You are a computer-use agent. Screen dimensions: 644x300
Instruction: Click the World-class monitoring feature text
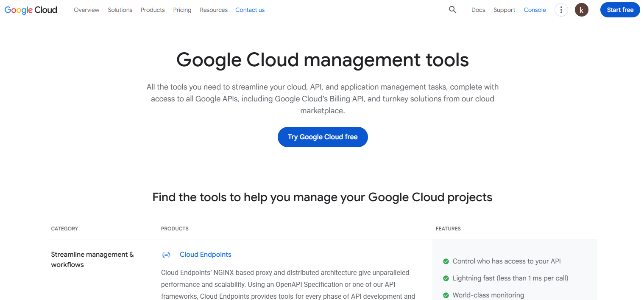488,295
